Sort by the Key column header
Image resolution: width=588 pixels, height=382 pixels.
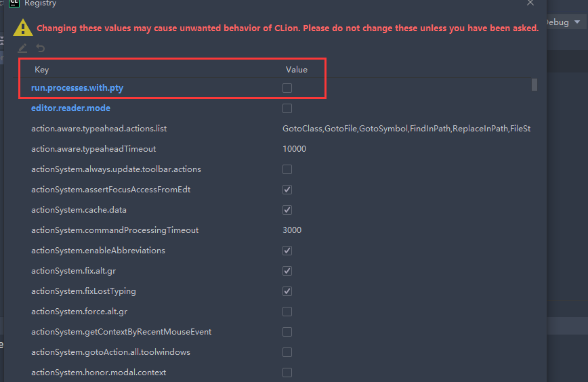(x=42, y=70)
